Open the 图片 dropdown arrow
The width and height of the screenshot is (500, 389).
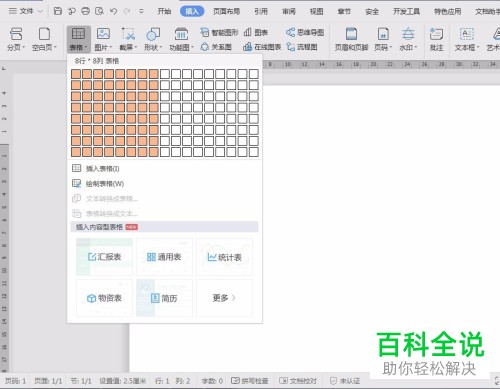(x=110, y=47)
